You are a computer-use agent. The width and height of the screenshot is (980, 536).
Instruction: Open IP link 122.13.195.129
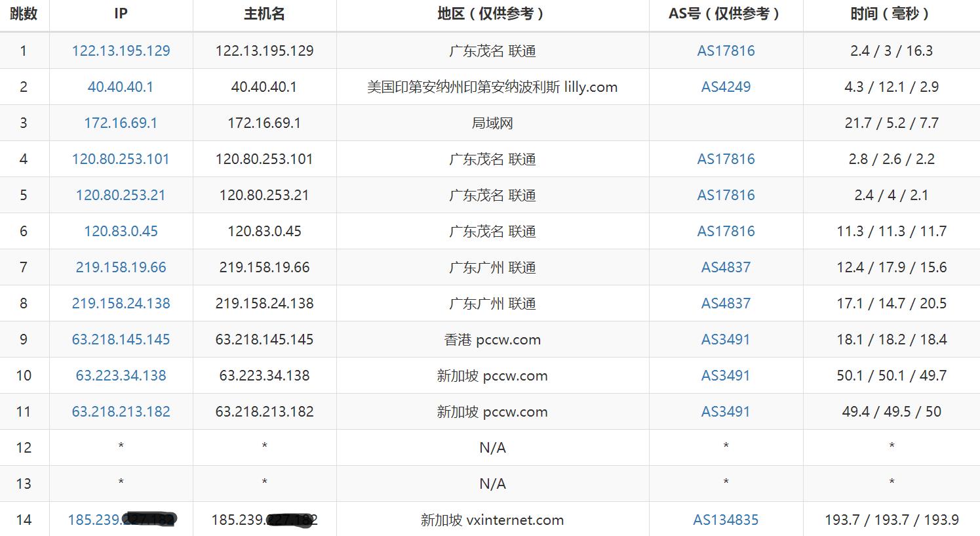121,51
